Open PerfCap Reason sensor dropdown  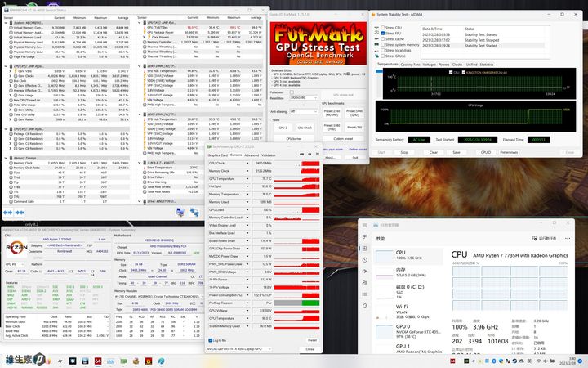[x=247, y=303]
